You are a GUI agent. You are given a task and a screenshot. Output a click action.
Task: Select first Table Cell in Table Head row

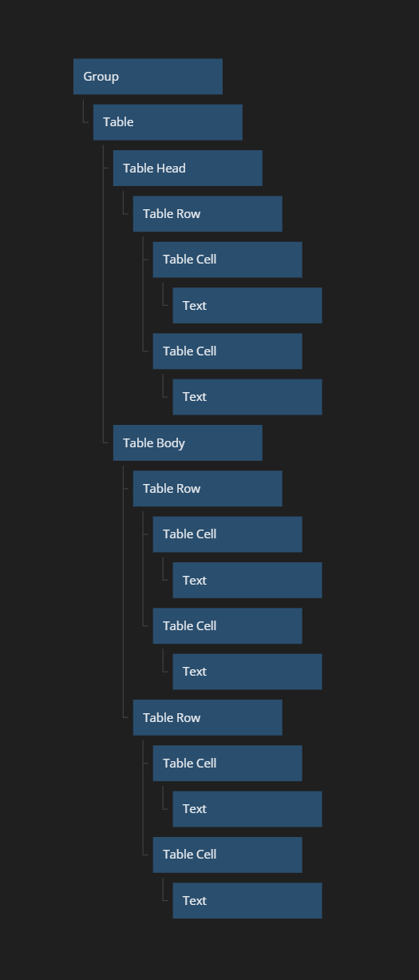pyautogui.click(x=227, y=260)
